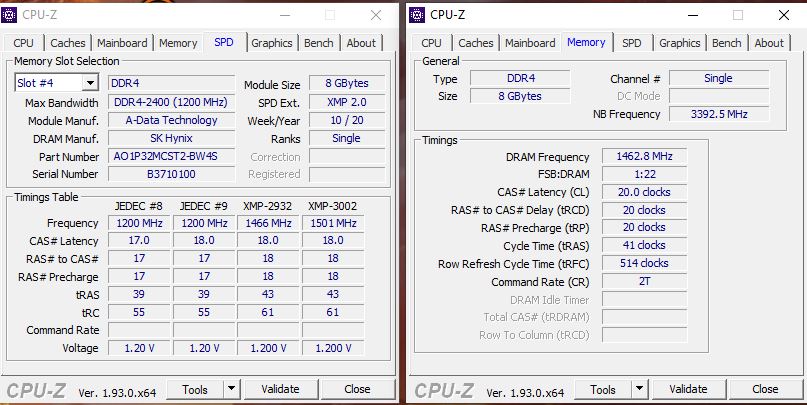This screenshot has height=405, width=807.
Task: Click Channel # Single value in Memory window
Action: pyautogui.click(x=719, y=79)
